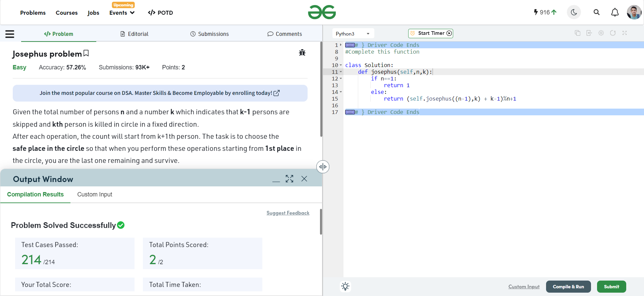Collapse the if block at line 12
Image resolution: width=644 pixels, height=296 pixels.
click(x=341, y=78)
